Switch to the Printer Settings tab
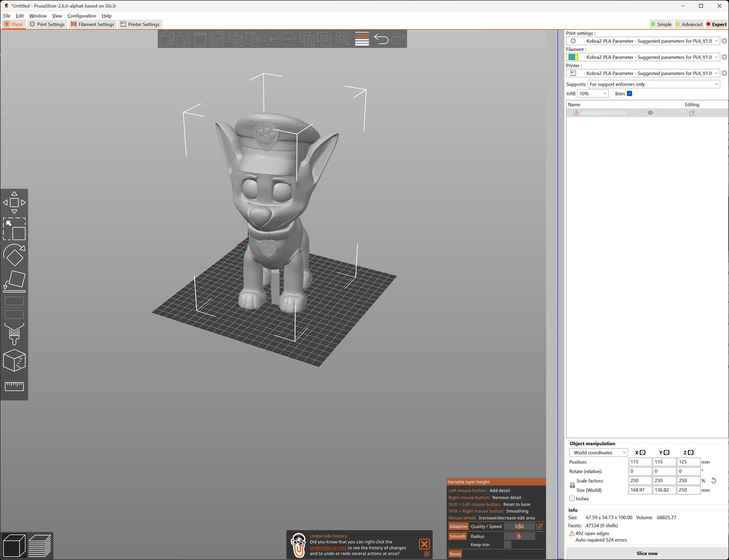This screenshot has height=560, width=729. point(140,24)
